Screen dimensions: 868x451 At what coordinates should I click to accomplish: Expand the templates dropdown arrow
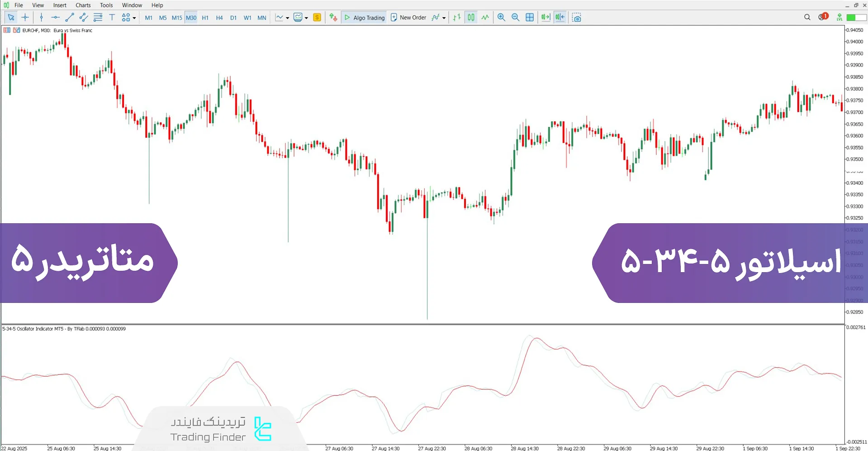coord(306,18)
